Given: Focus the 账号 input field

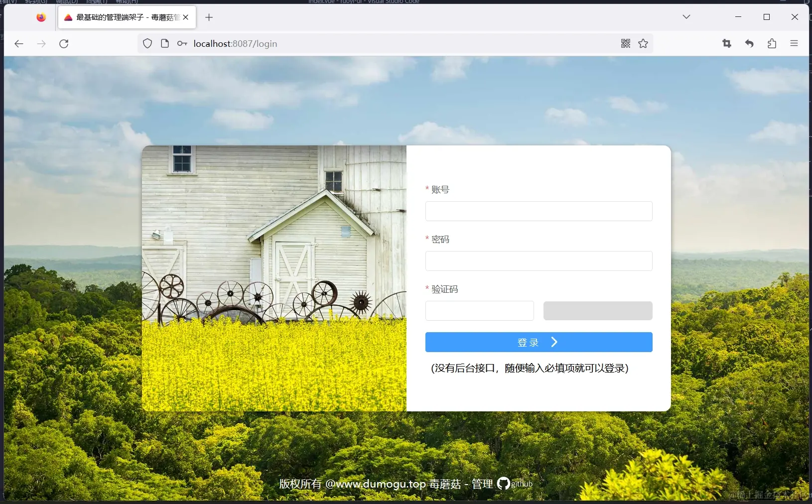Looking at the screenshot, I should [x=539, y=211].
